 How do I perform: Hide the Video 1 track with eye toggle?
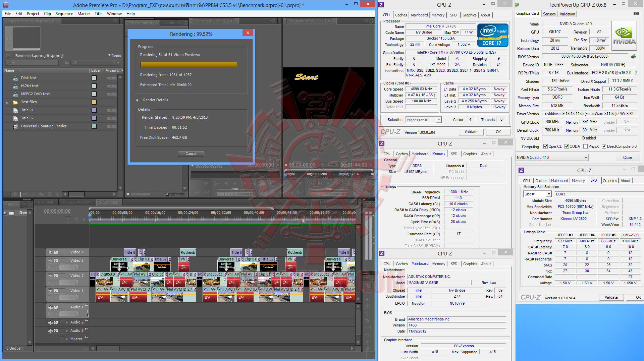50,291
